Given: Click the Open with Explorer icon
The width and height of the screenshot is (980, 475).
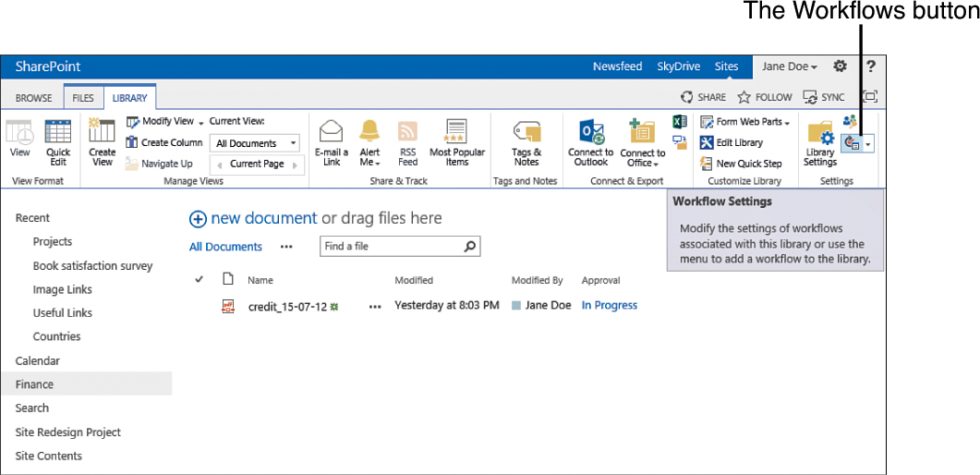Looking at the screenshot, I should (x=680, y=142).
